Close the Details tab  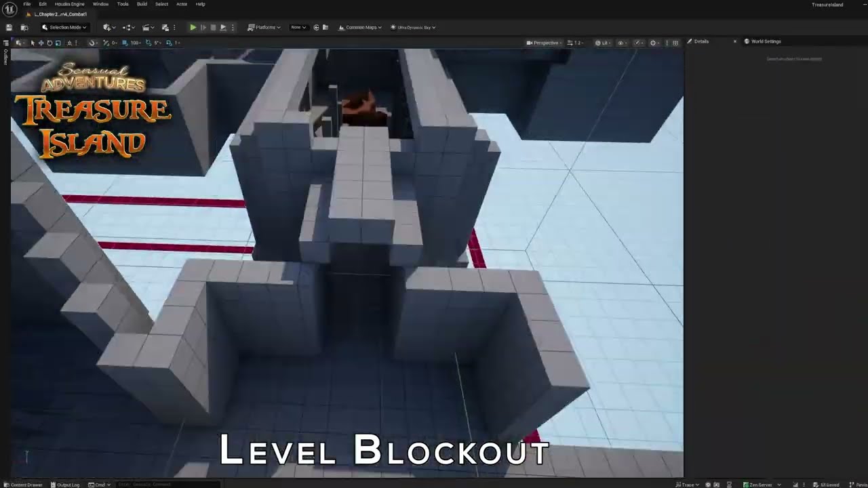pyautogui.click(x=734, y=41)
